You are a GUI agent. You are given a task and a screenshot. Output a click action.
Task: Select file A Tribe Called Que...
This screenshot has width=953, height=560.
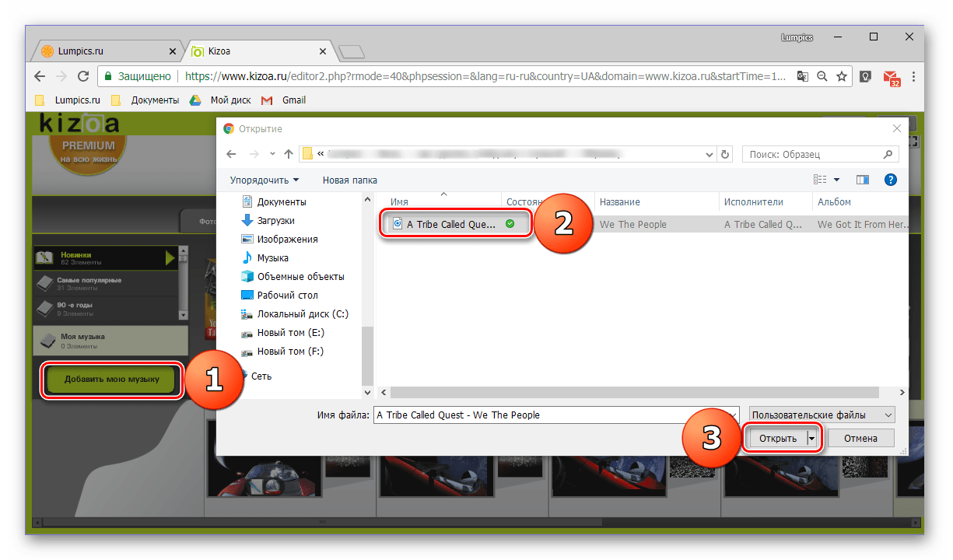click(x=450, y=224)
